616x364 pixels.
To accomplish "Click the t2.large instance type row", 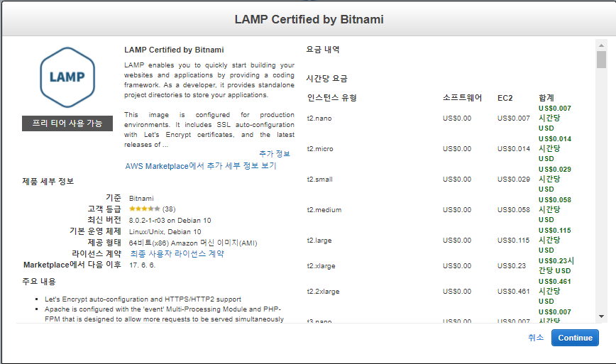I will click(x=439, y=241).
